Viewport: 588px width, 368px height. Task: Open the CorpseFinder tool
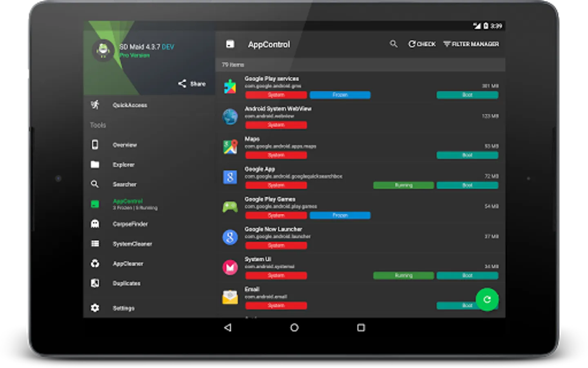[x=149, y=224]
